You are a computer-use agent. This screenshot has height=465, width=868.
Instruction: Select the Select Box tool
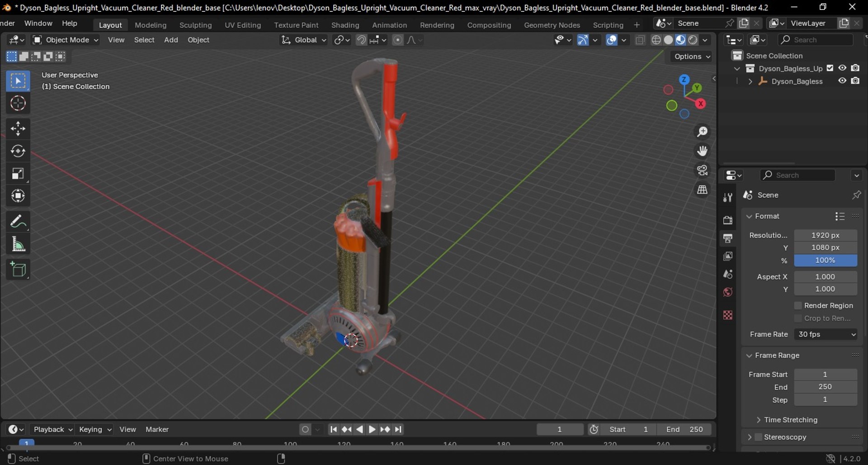[18, 81]
